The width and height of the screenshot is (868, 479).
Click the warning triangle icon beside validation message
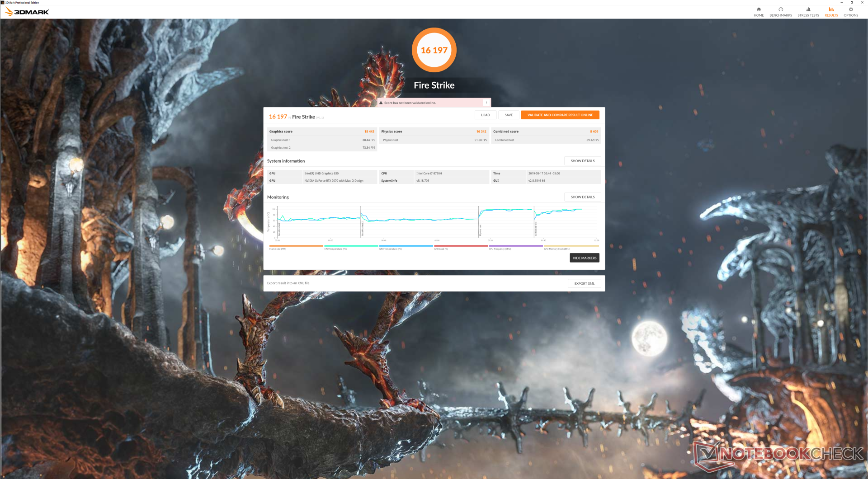(x=381, y=103)
